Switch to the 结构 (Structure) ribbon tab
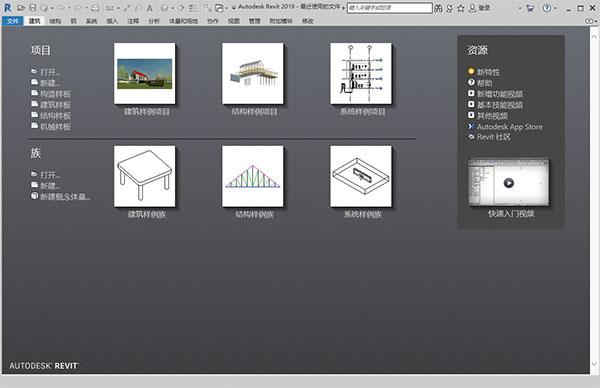This screenshot has height=388, width=600. 55,21
